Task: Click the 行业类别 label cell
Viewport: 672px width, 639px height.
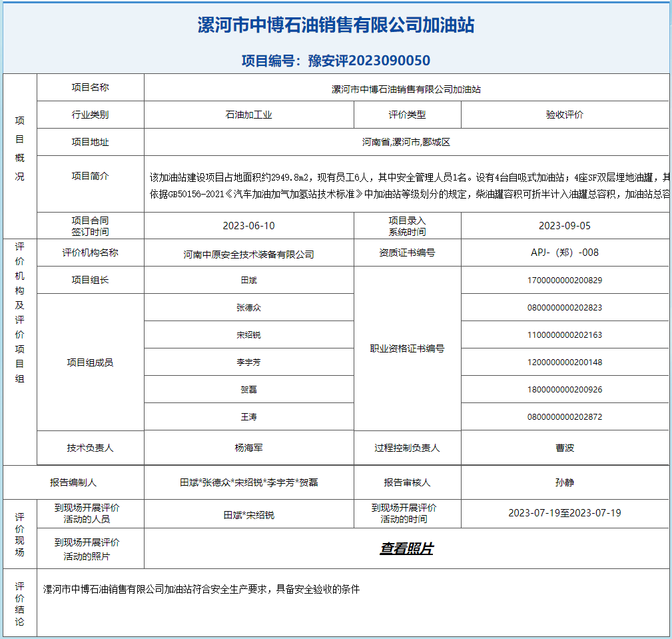Action: [x=90, y=115]
